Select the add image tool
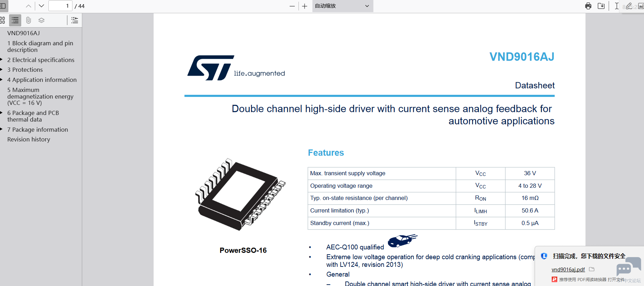Viewport: 644px width, 286px height. coord(641,6)
